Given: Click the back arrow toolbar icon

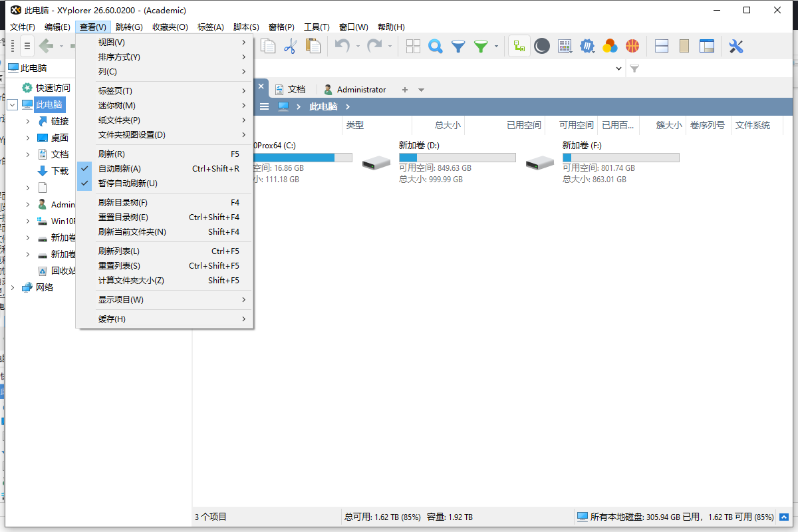Looking at the screenshot, I should click(x=46, y=46).
